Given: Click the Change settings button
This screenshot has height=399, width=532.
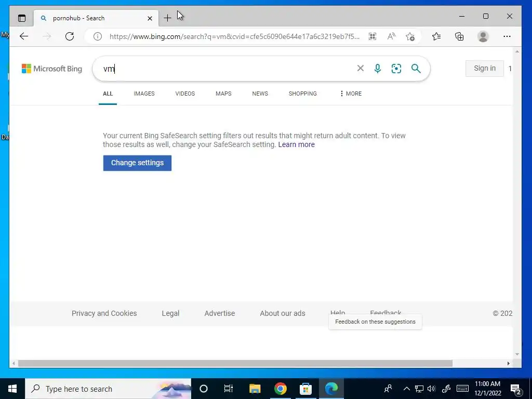Looking at the screenshot, I should [x=137, y=163].
